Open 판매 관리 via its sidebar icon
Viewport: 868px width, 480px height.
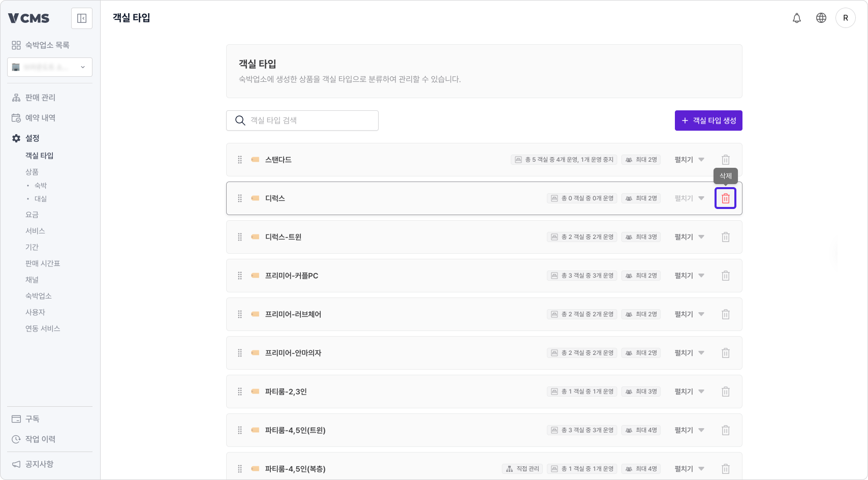[15, 97]
